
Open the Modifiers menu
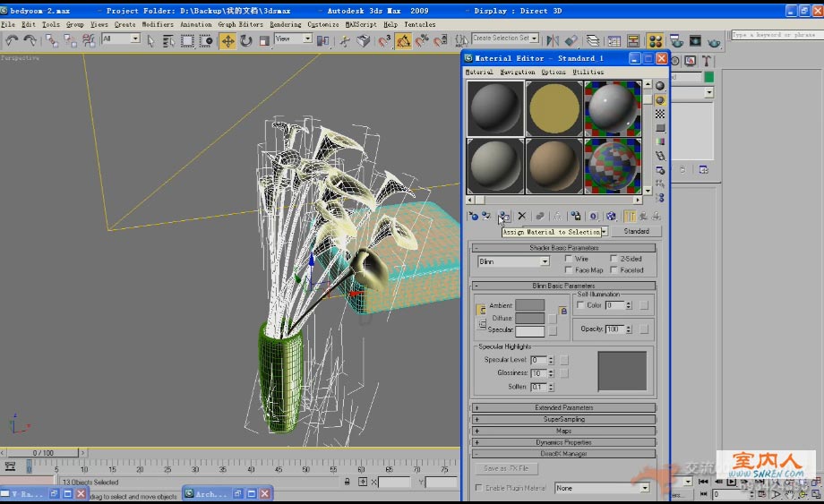[x=158, y=24]
